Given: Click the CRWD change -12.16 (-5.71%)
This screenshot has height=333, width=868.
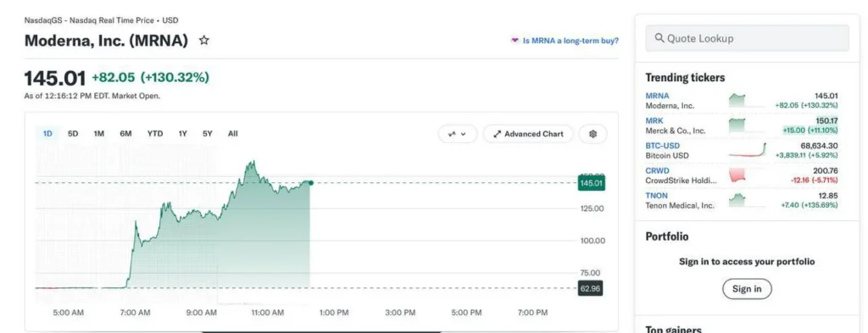Looking at the screenshot, I should [x=815, y=180].
